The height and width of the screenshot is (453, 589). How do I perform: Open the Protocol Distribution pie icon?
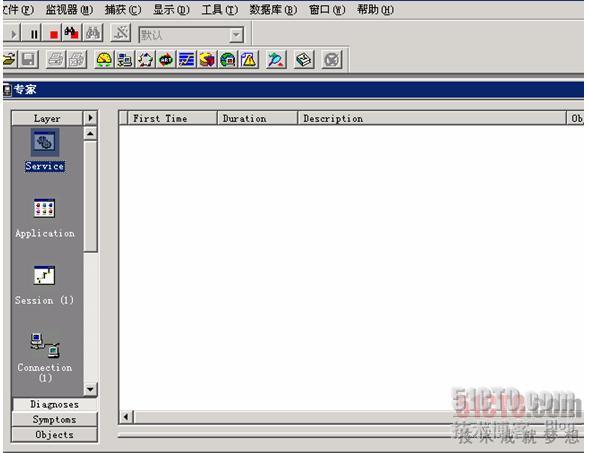click(207, 59)
